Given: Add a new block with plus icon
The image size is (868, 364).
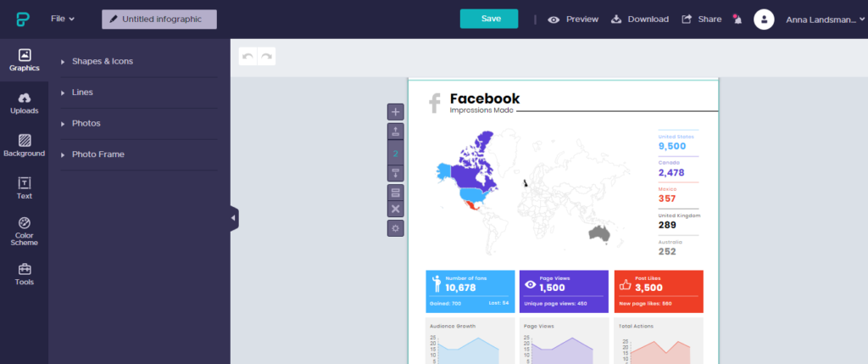Looking at the screenshot, I should (395, 112).
